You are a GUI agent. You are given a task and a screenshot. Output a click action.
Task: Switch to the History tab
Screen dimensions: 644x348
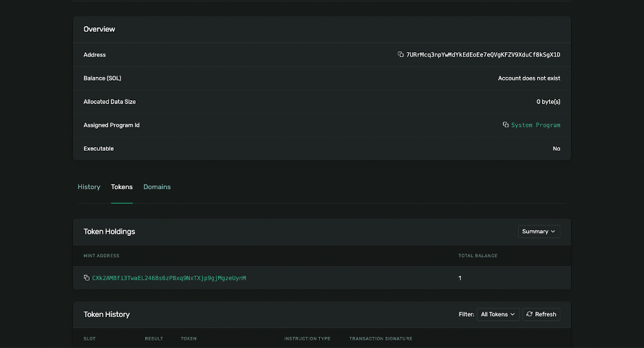click(x=89, y=187)
